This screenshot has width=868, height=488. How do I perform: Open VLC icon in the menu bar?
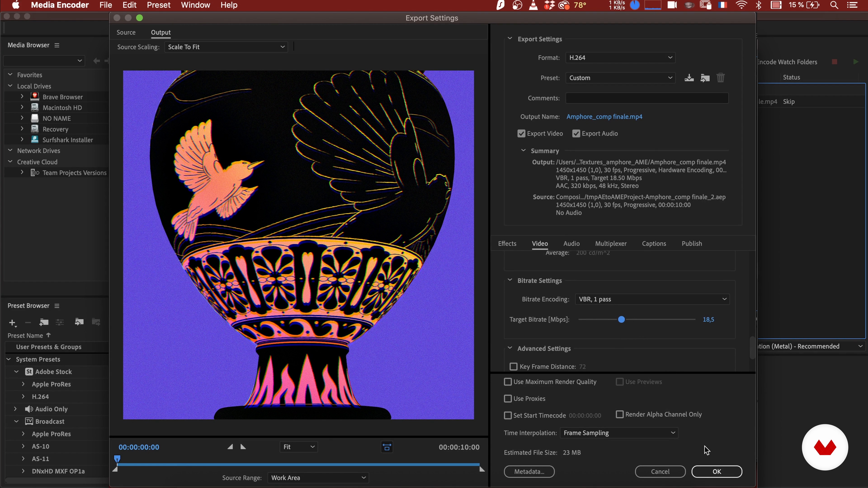coord(533,5)
